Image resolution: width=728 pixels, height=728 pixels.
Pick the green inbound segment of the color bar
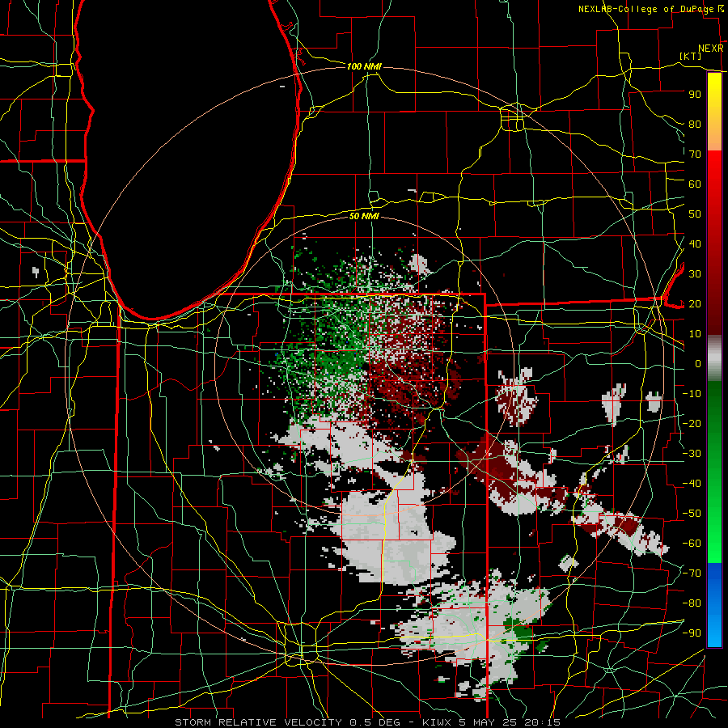click(x=714, y=472)
